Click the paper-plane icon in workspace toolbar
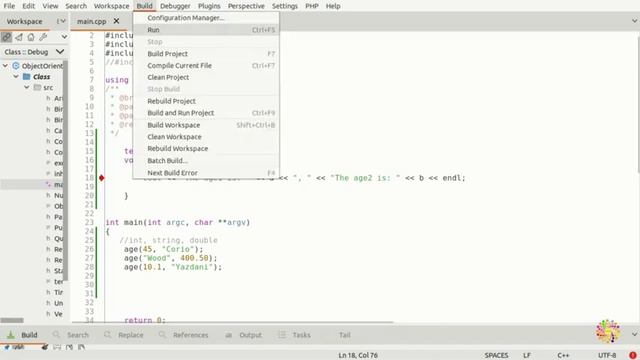Viewport: 640px width, 360px height. tap(19, 37)
